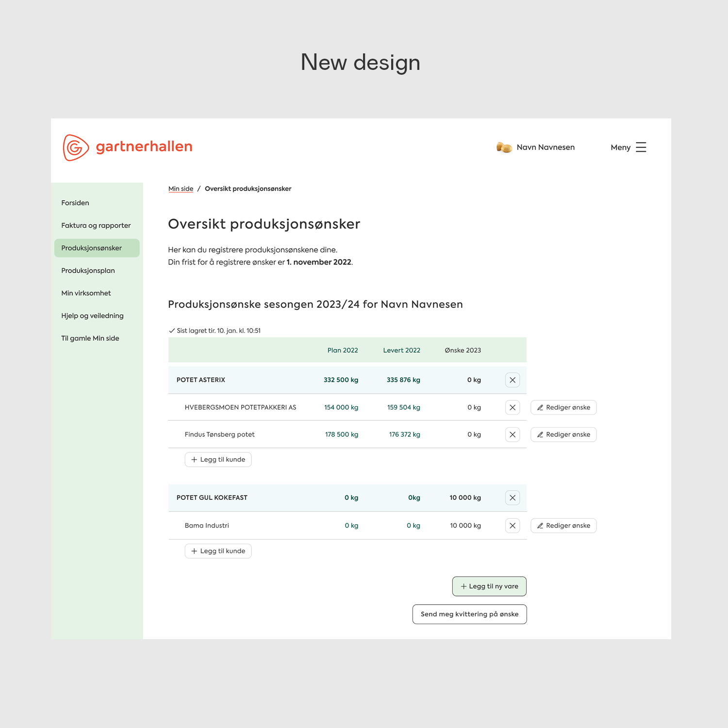The width and height of the screenshot is (728, 728).
Task: Add a customer under POTET ASTERIX
Action: coord(218,460)
